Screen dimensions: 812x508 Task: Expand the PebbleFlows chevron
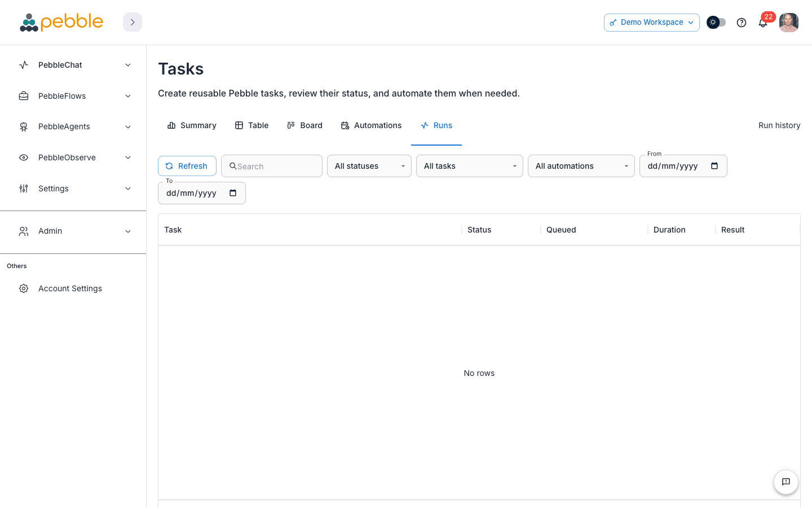[x=128, y=96]
